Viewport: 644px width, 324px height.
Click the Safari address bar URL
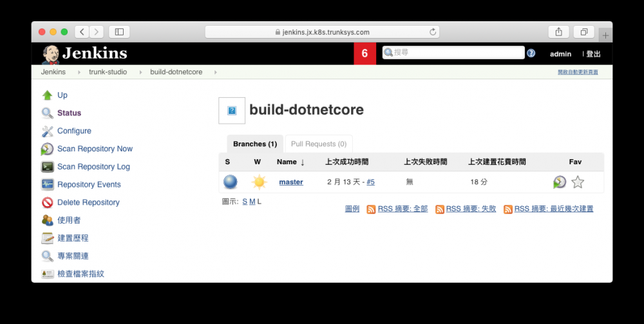(x=326, y=32)
